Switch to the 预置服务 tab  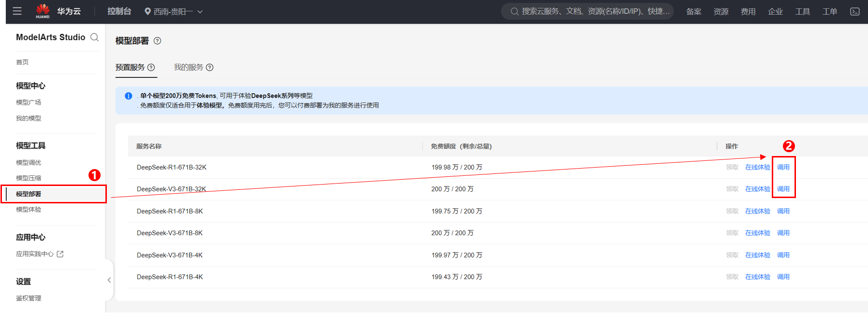click(x=130, y=67)
